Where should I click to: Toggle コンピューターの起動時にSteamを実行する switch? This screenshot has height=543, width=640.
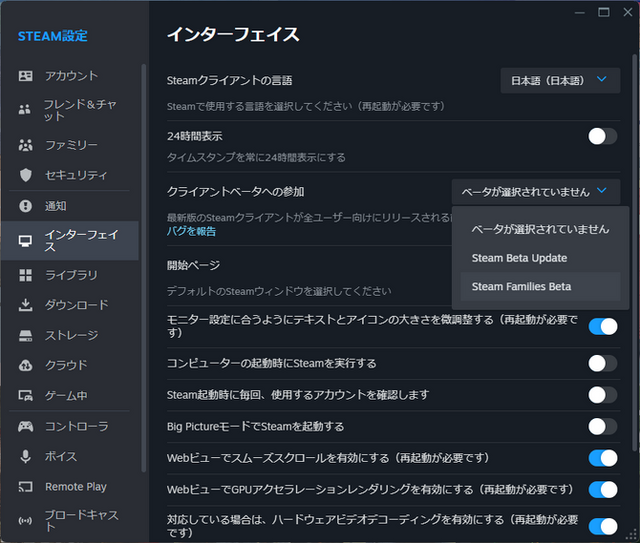tap(602, 363)
